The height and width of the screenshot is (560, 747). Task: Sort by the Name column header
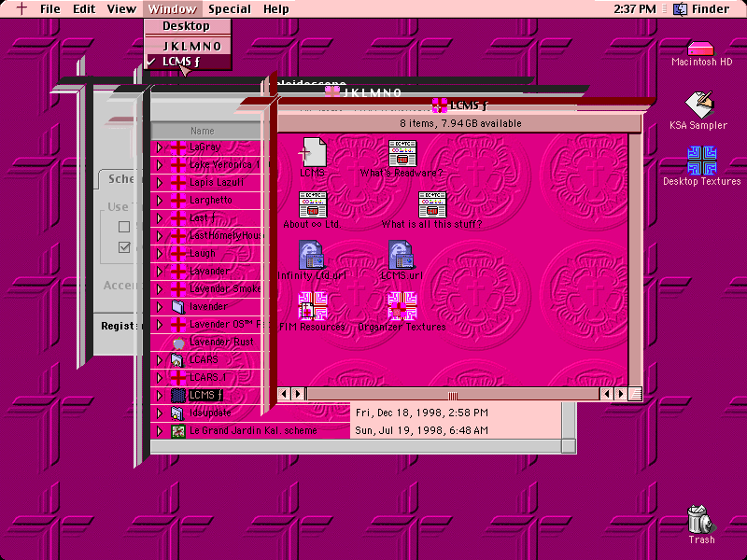pyautogui.click(x=205, y=131)
